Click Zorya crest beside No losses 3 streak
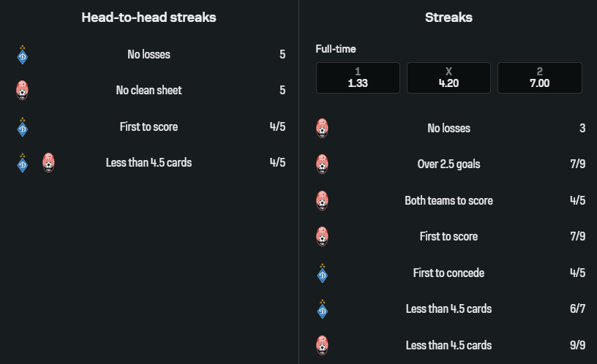 click(322, 129)
